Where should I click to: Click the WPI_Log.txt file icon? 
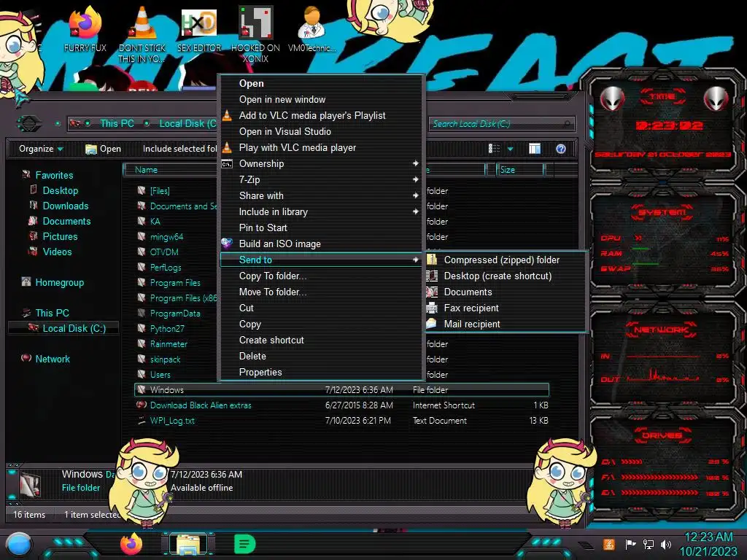142,421
